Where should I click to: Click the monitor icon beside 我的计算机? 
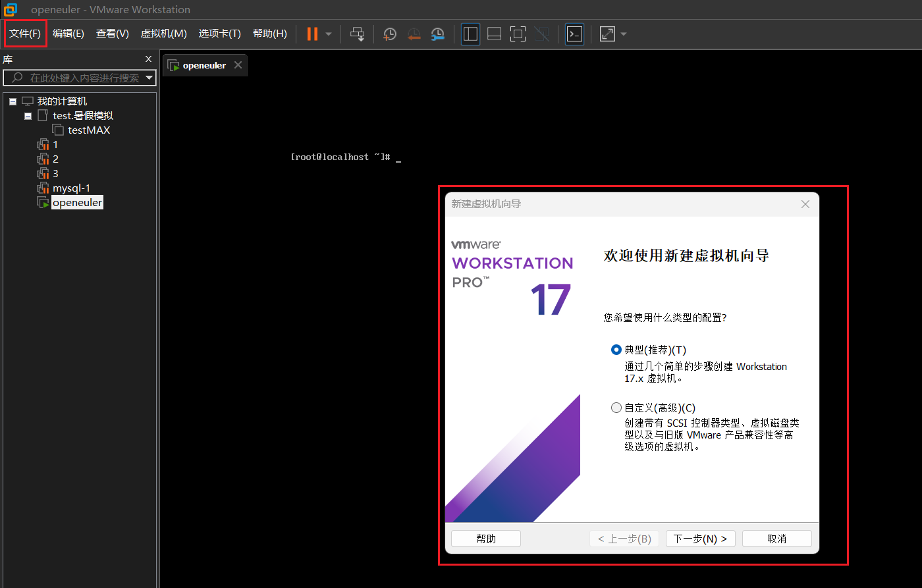click(28, 101)
